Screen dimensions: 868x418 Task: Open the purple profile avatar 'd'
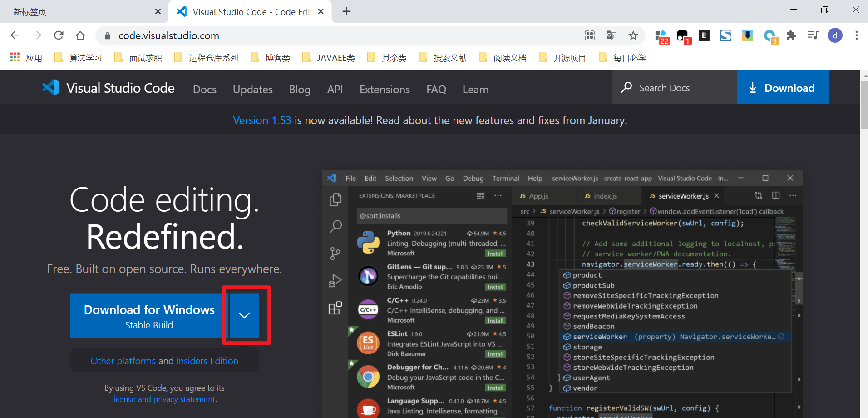(835, 35)
